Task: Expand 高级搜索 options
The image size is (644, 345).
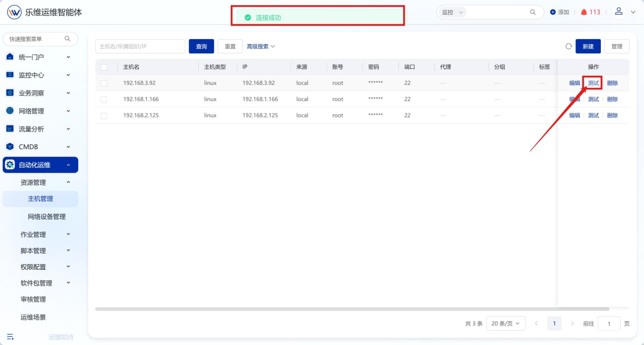Action: [261, 46]
